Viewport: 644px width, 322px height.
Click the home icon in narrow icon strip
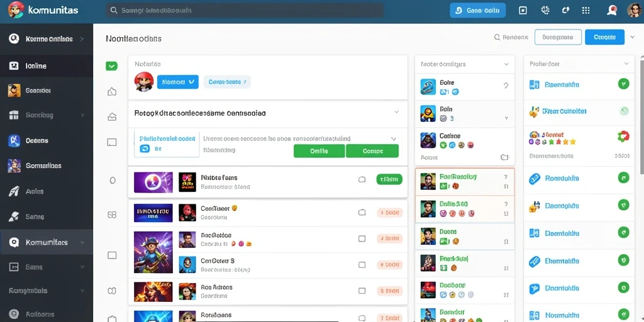pyautogui.click(x=112, y=92)
